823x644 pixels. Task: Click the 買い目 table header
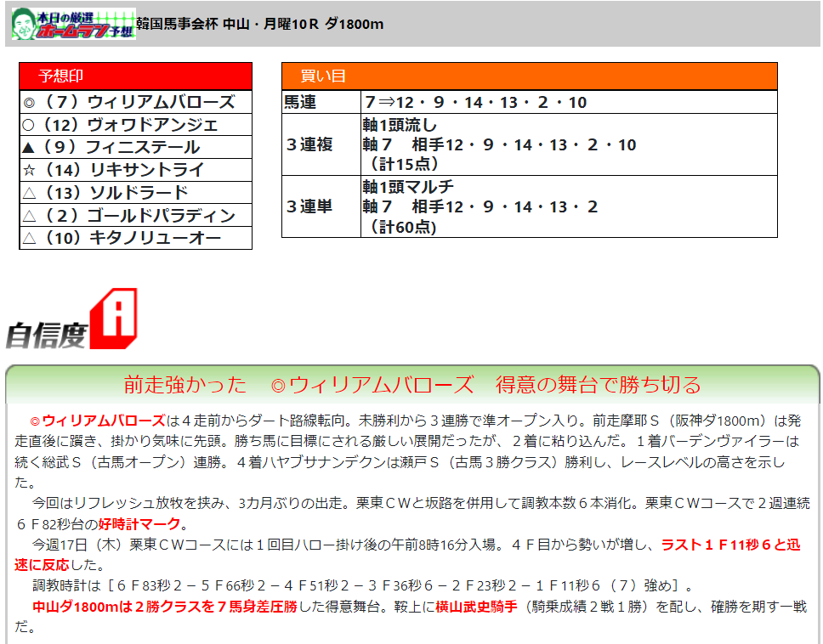tap(529, 76)
